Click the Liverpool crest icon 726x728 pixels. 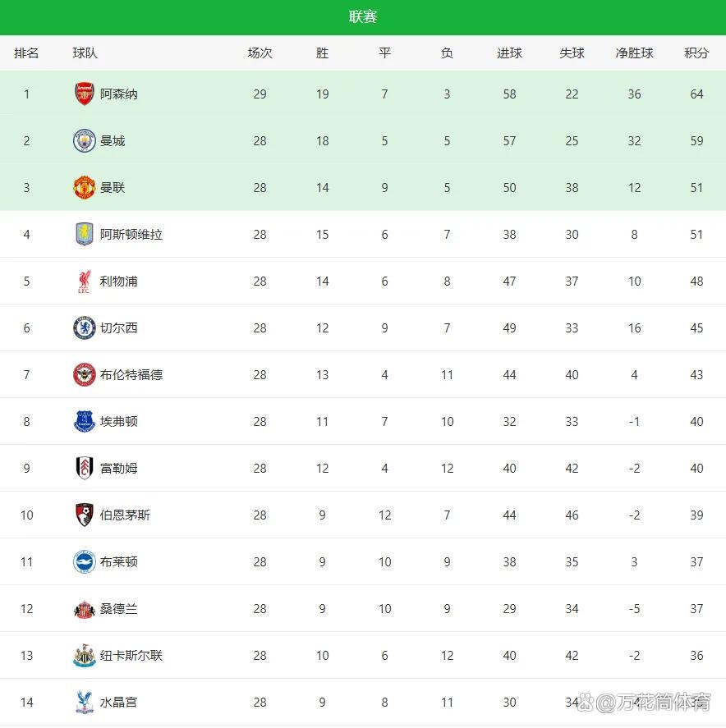coord(85,282)
